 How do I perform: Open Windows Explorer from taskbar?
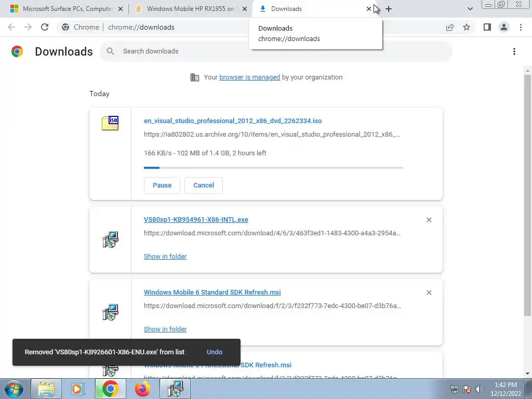click(46, 389)
